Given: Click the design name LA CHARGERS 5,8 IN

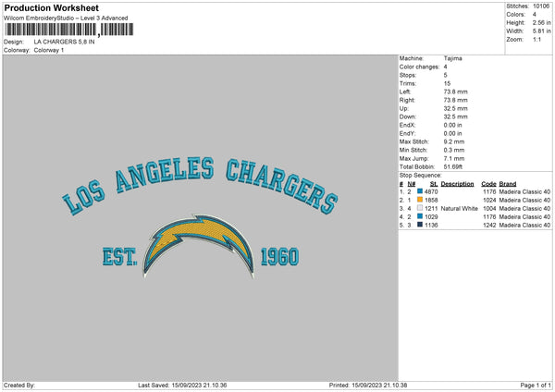Looking at the screenshot, I should [x=64, y=42].
